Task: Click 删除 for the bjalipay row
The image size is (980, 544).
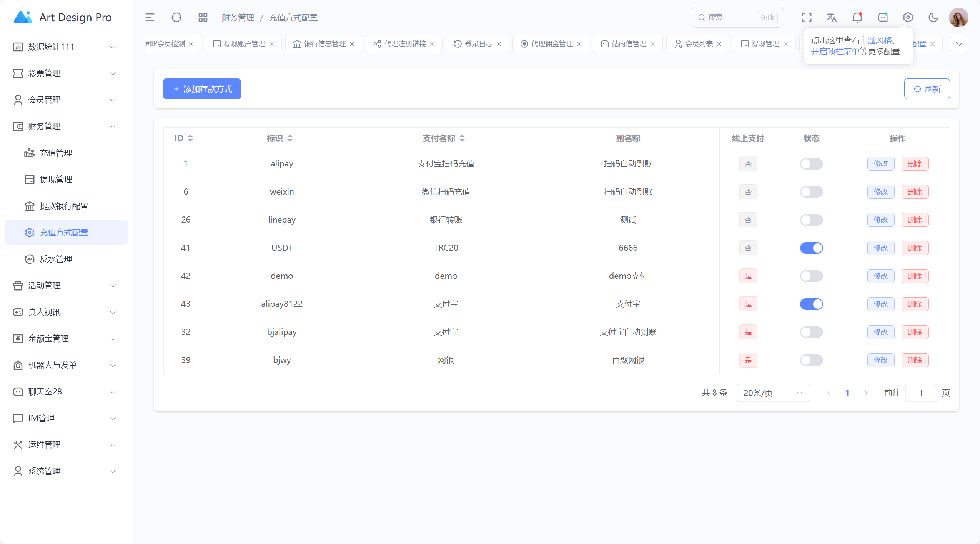Action: [915, 332]
